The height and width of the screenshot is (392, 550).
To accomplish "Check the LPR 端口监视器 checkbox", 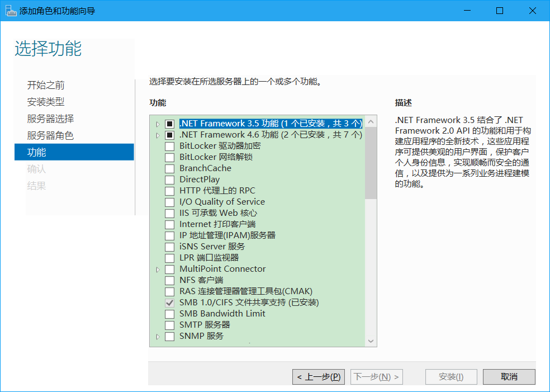I will pos(170,258).
